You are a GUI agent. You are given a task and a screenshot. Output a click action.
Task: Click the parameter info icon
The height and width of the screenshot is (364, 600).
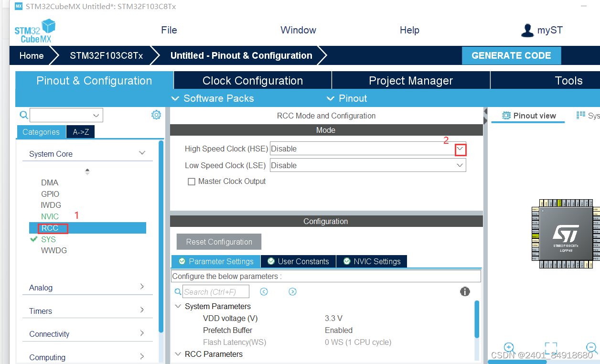coord(465,291)
